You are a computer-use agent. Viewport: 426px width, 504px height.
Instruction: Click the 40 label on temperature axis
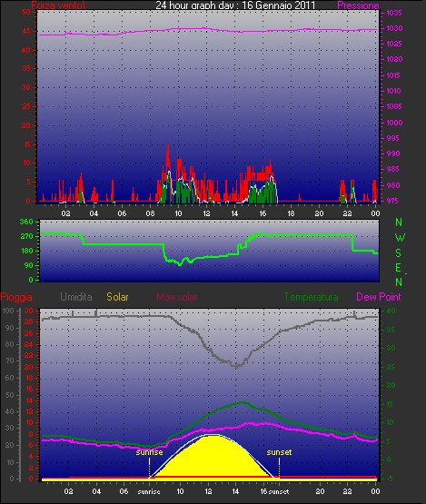(391, 311)
